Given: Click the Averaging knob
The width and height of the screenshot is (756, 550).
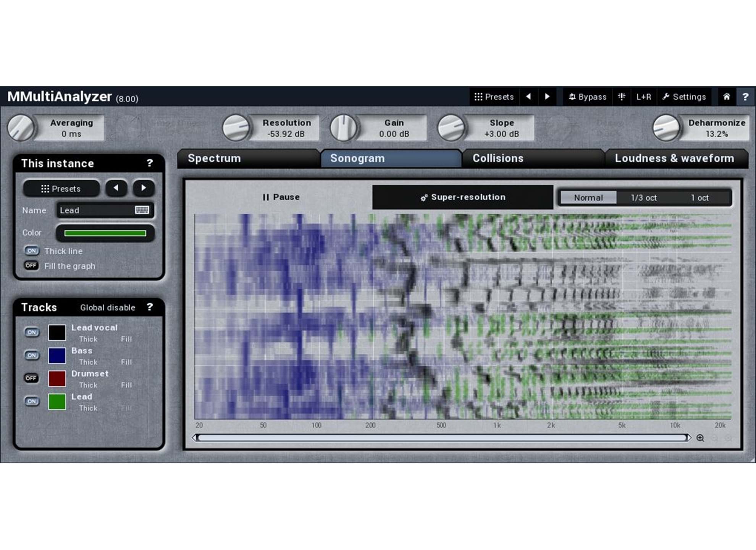Looking at the screenshot, I should [21, 128].
